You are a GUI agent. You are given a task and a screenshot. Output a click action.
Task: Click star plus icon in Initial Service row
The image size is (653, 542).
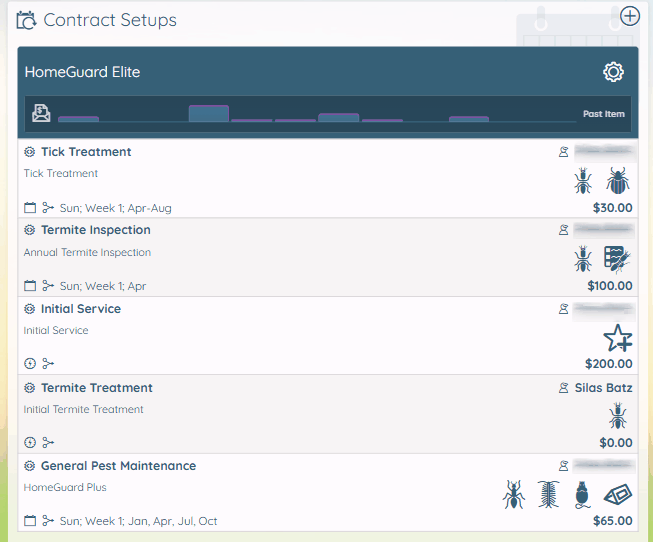click(x=618, y=338)
